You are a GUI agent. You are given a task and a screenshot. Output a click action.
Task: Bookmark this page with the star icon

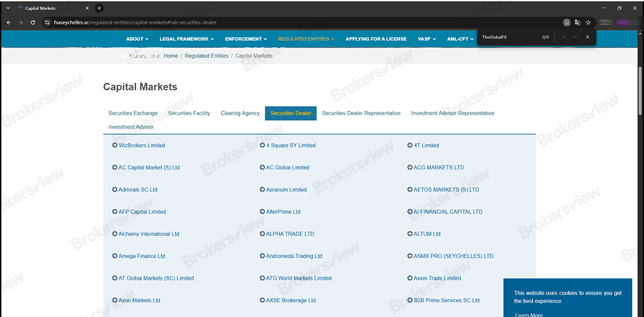(x=588, y=22)
